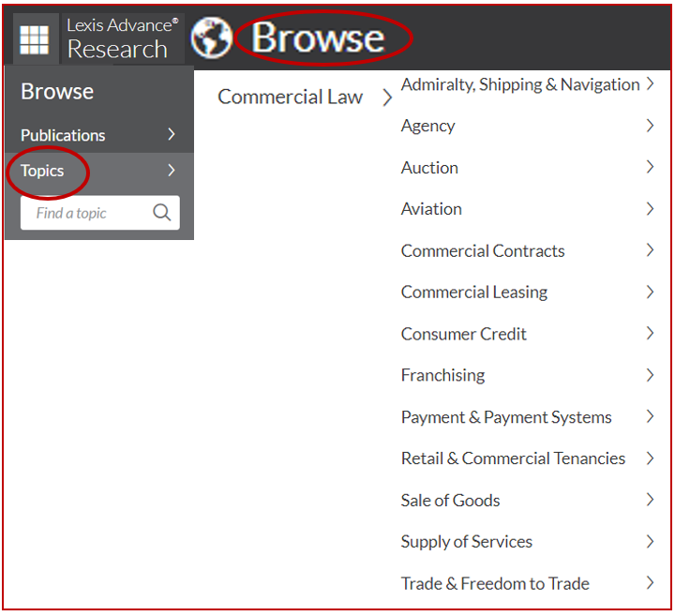Click the Lexis Advance Research logo
Screen dimensions: 675x616
point(121,38)
